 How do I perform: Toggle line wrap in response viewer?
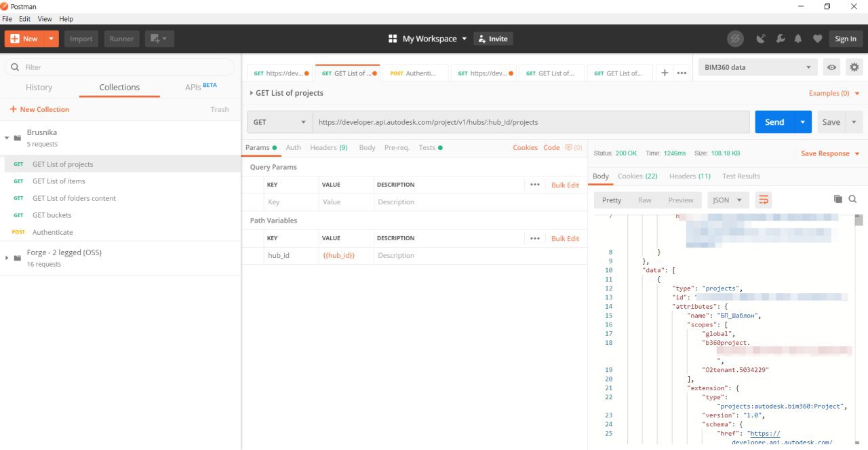[764, 200]
